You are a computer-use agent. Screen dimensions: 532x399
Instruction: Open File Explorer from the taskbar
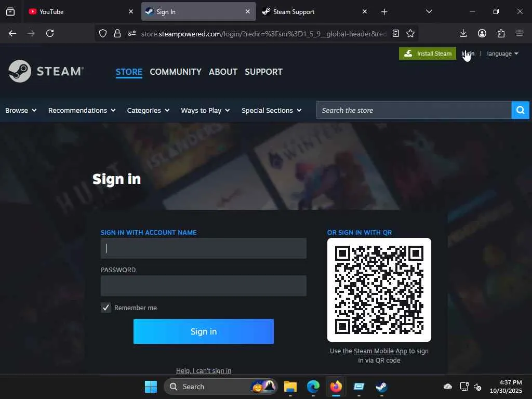tap(290, 387)
